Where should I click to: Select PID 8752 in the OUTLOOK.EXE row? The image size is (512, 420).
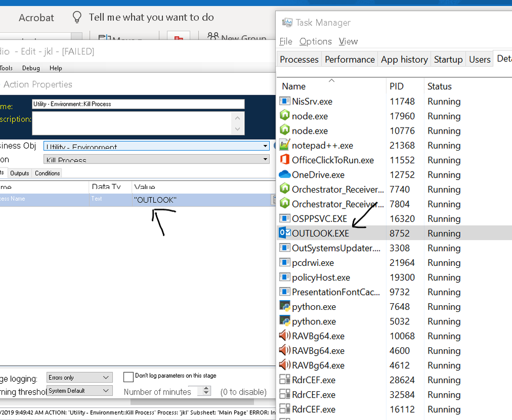point(399,233)
